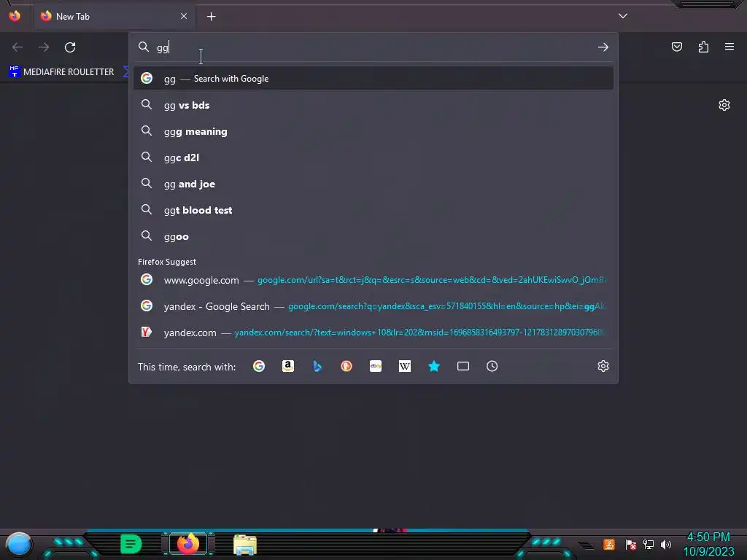This screenshot has width=747, height=560.
Task: Click the Forward navigation arrow
Action: point(44,47)
